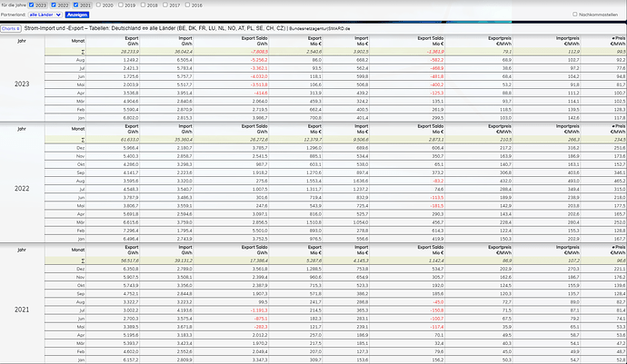Click the Okt 2021 Export value 5.743,9
Image resolution: width=627 pixels, height=364 pixels.
click(131, 286)
